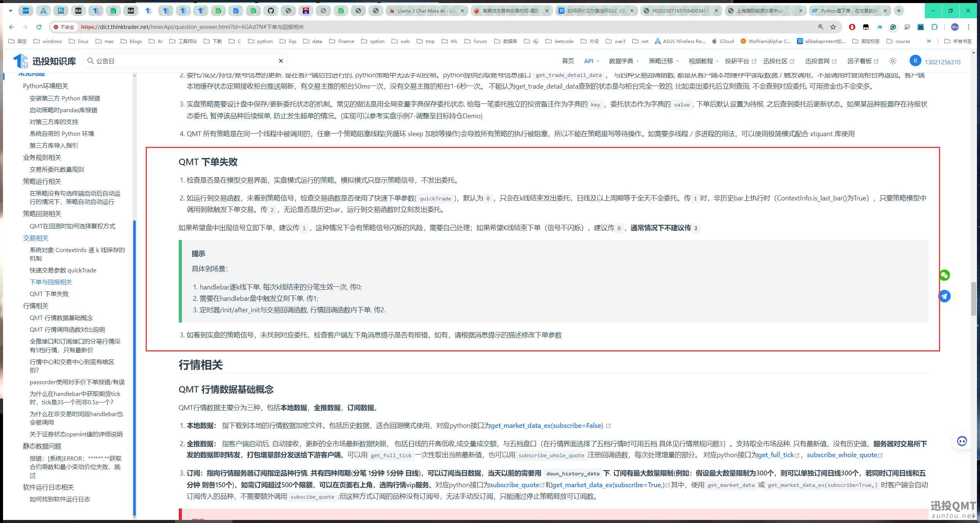The width and height of the screenshot is (980, 523).
Task: Click the search magnifier in knowledge base
Action: [90, 61]
